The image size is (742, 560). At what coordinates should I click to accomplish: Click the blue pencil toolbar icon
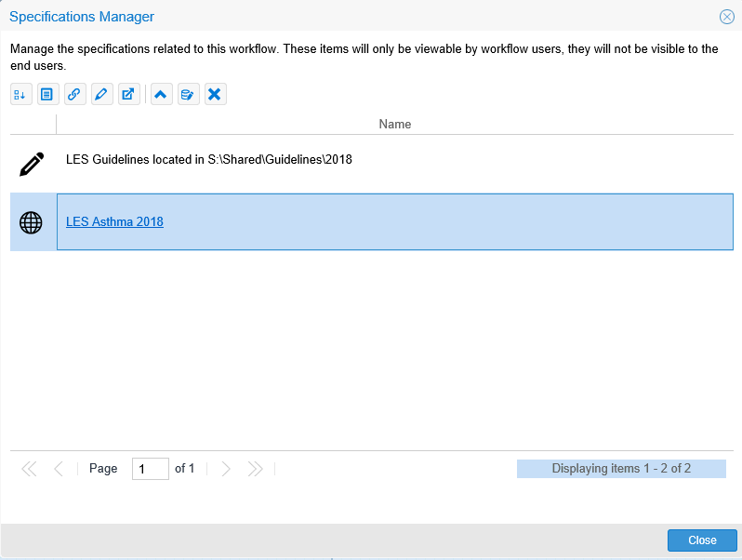pos(101,94)
